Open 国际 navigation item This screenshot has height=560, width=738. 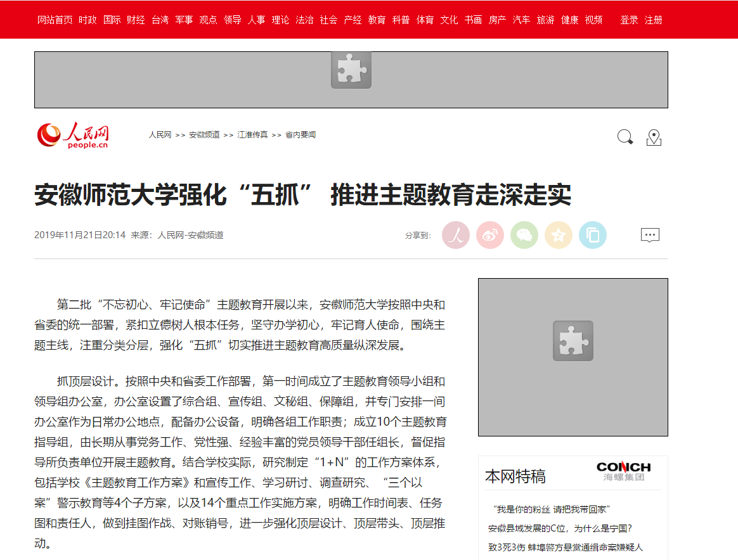112,20
